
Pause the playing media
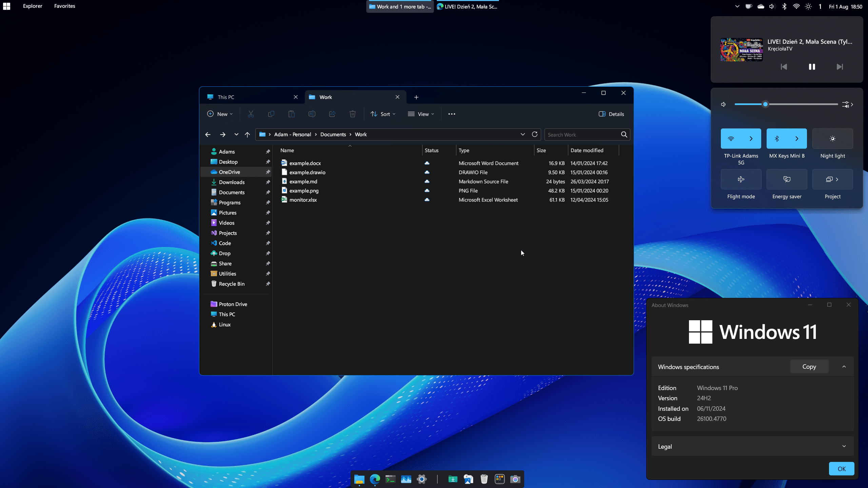point(812,67)
